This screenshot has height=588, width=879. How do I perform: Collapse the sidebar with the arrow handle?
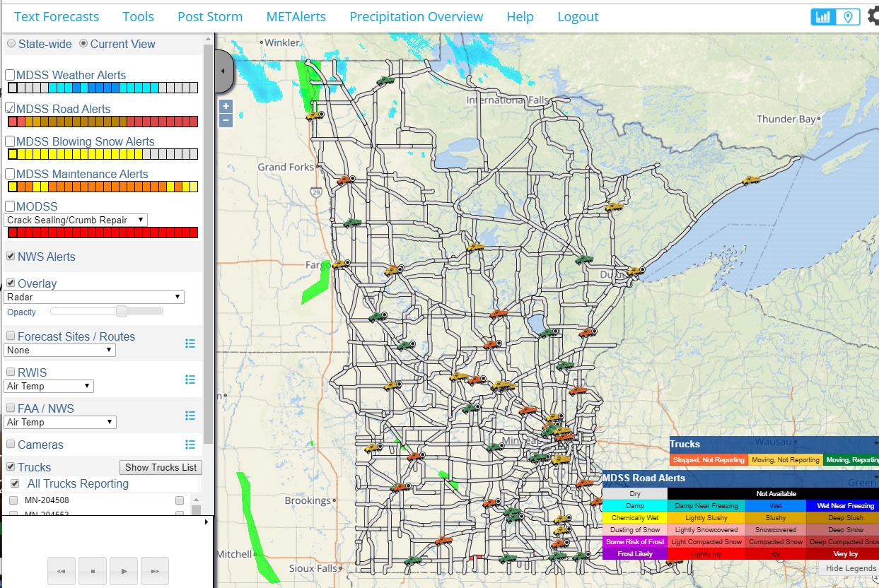click(x=223, y=71)
